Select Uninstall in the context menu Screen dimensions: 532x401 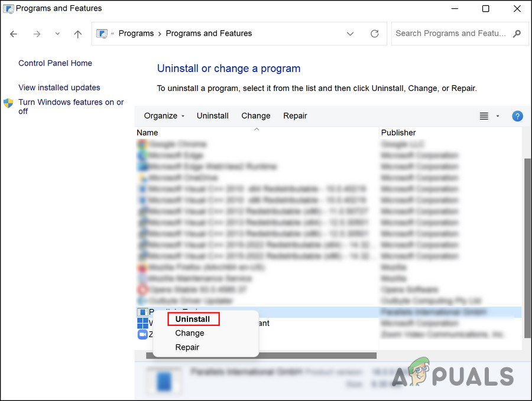pos(193,319)
